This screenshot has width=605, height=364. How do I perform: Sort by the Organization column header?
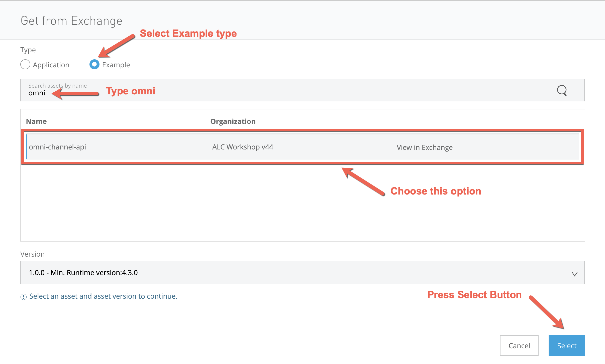(233, 121)
